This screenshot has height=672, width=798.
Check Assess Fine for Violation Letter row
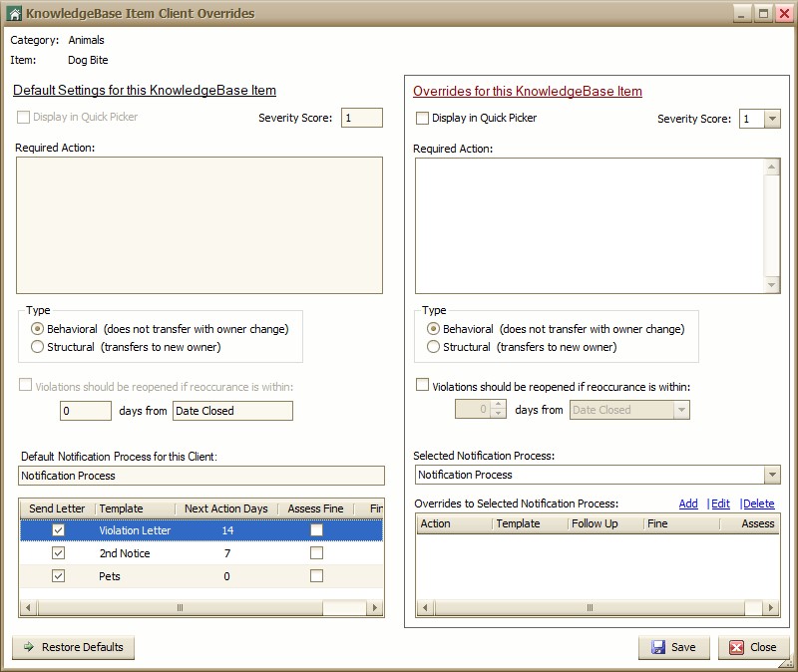coord(316,530)
